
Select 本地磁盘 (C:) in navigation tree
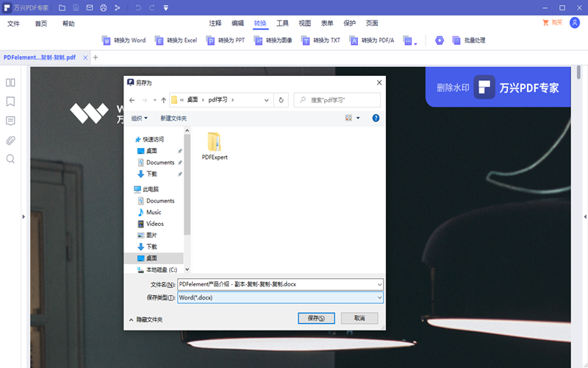tap(157, 269)
